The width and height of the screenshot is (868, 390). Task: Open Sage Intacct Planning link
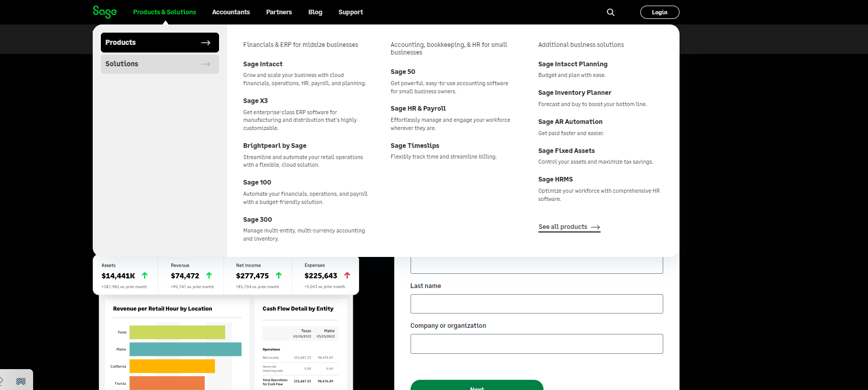[573, 64]
